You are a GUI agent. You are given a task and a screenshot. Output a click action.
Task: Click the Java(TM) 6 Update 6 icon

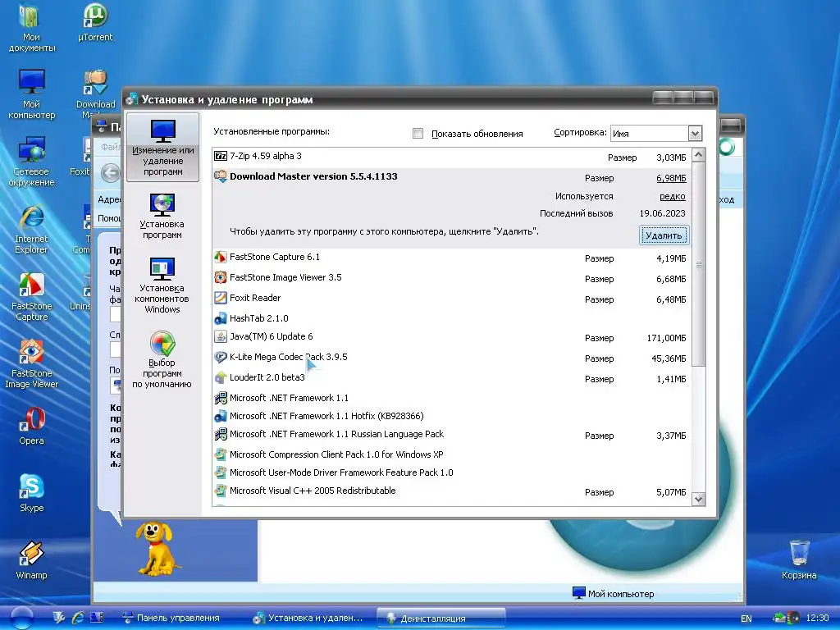point(220,336)
